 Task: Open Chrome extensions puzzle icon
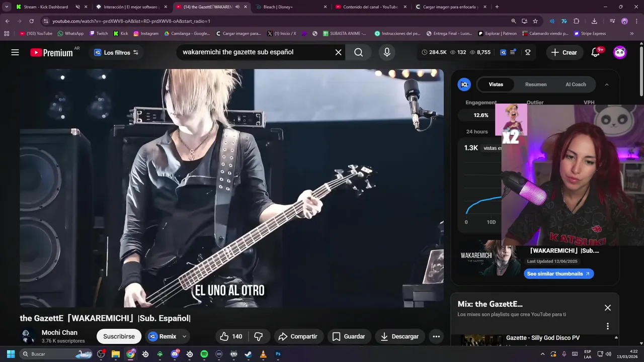point(577,21)
